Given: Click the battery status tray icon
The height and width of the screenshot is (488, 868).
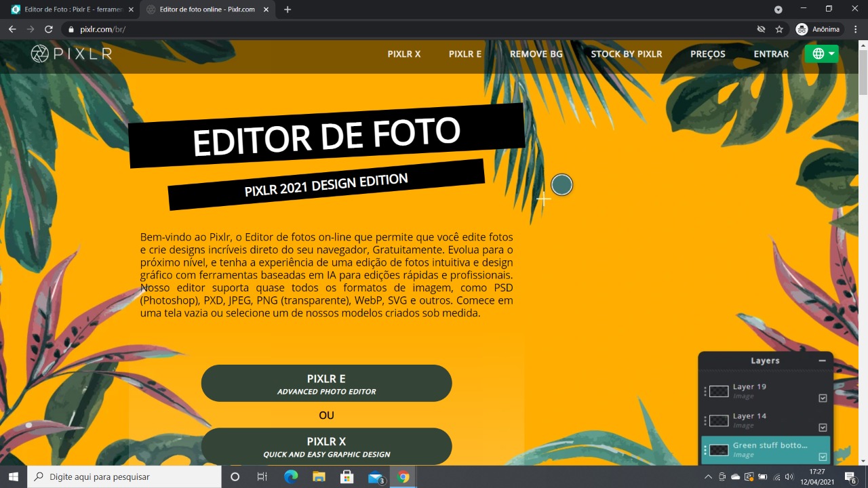Looking at the screenshot, I should pyautogui.click(x=762, y=476).
